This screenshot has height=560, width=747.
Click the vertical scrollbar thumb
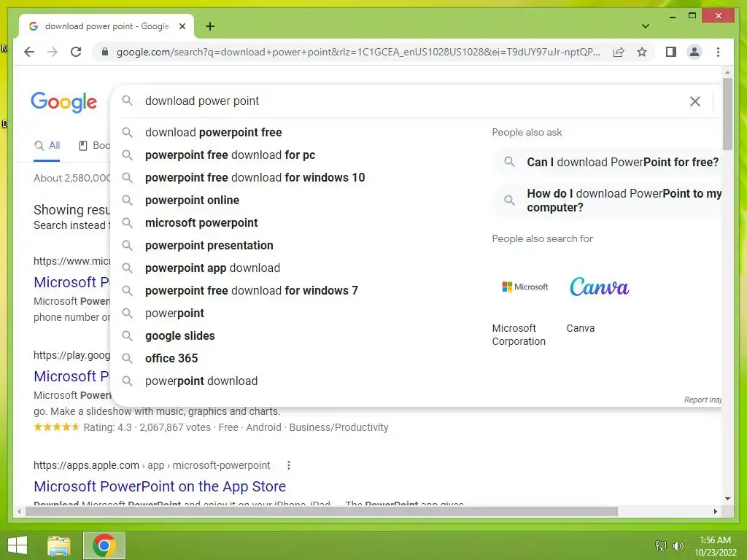(x=727, y=113)
